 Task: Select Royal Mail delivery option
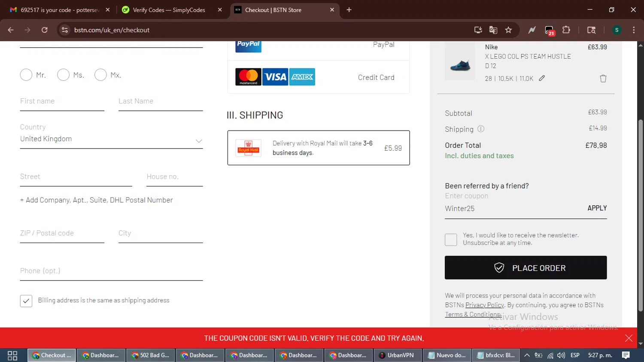(x=319, y=148)
